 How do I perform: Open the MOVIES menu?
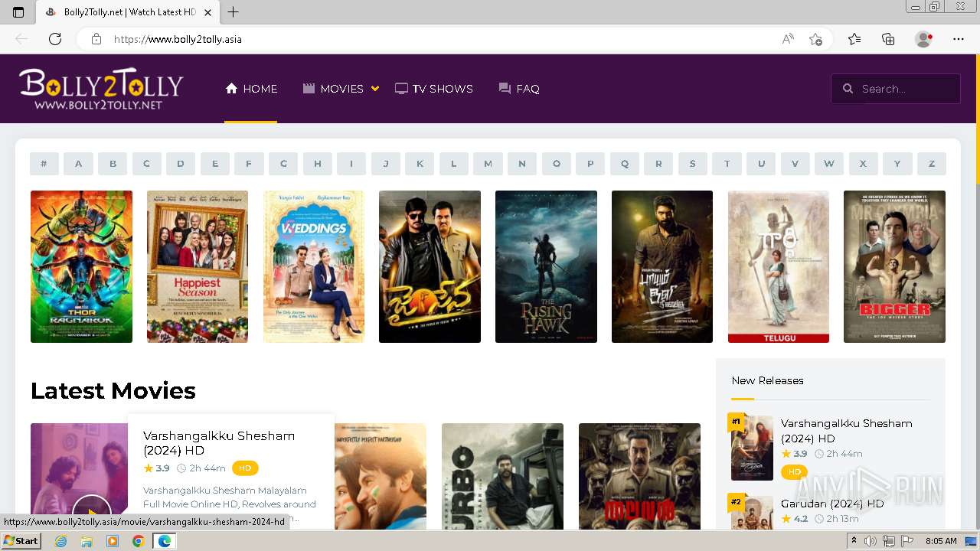point(333,89)
